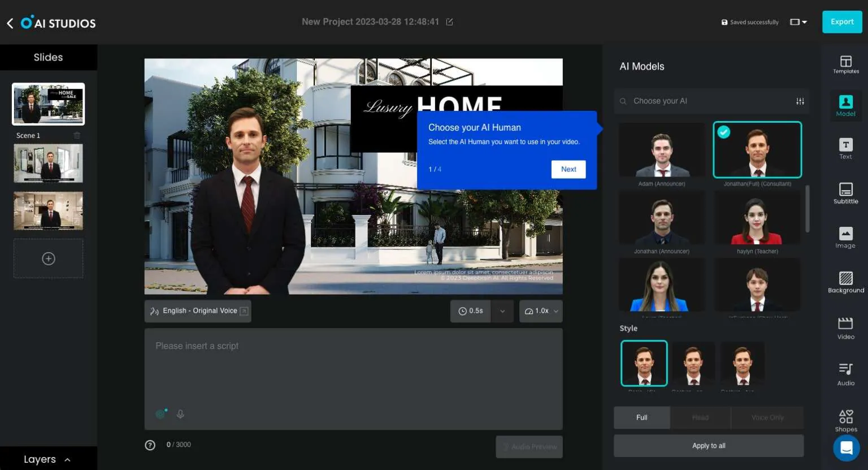Click the microphone icon in script box
Viewport: 868px width, 470px height.
click(x=180, y=414)
